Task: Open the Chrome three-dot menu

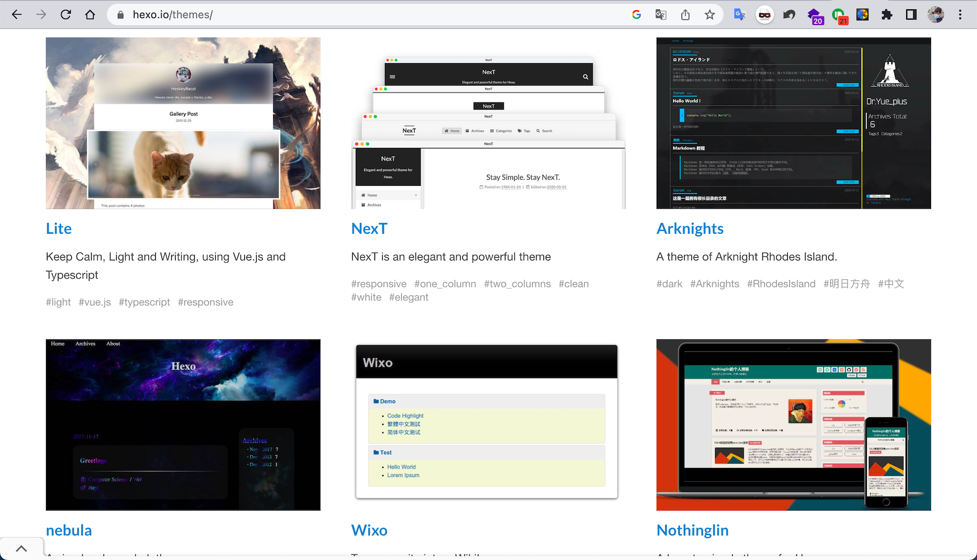Action: coord(960,15)
